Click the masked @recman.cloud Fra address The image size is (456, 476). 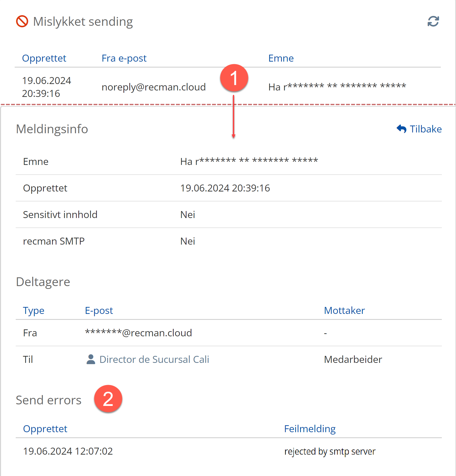pos(138,333)
